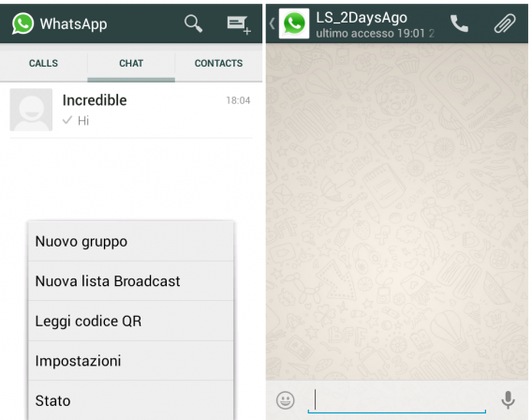
Task: Tap the 18:04 timestamp of Incredible chat
Action: coord(238,100)
